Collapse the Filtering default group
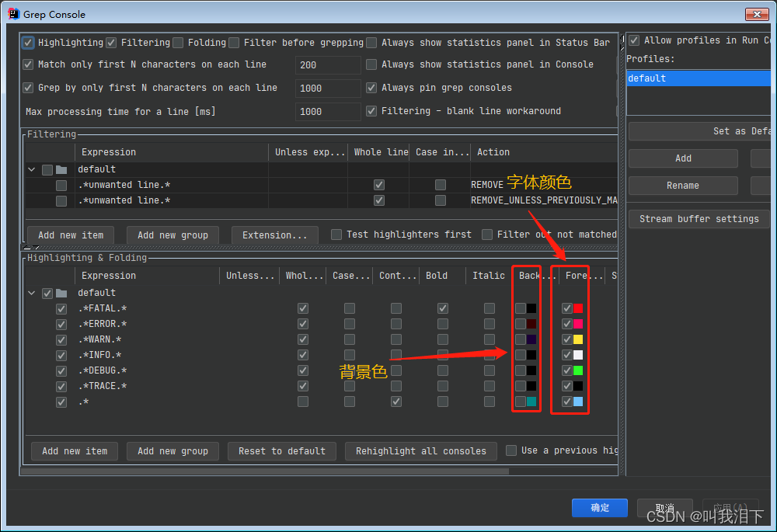The height and width of the screenshot is (532, 777). (x=32, y=169)
